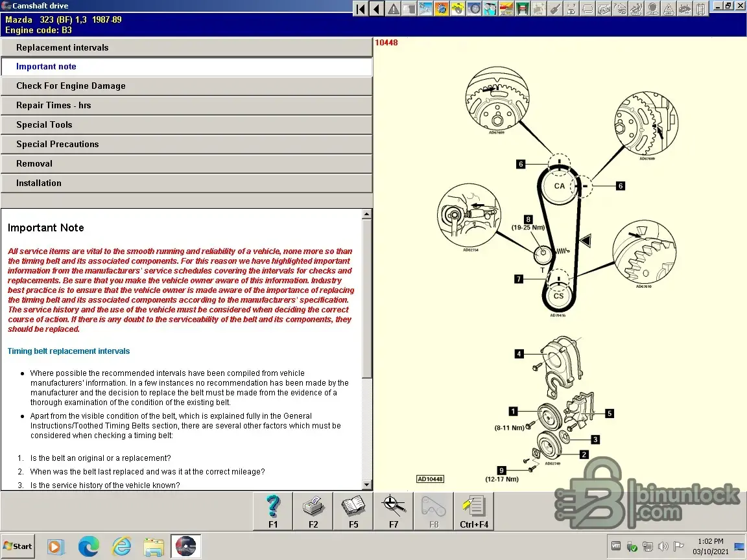The width and height of the screenshot is (747, 560).
Task: Select the Important note section
Action: click(186, 67)
